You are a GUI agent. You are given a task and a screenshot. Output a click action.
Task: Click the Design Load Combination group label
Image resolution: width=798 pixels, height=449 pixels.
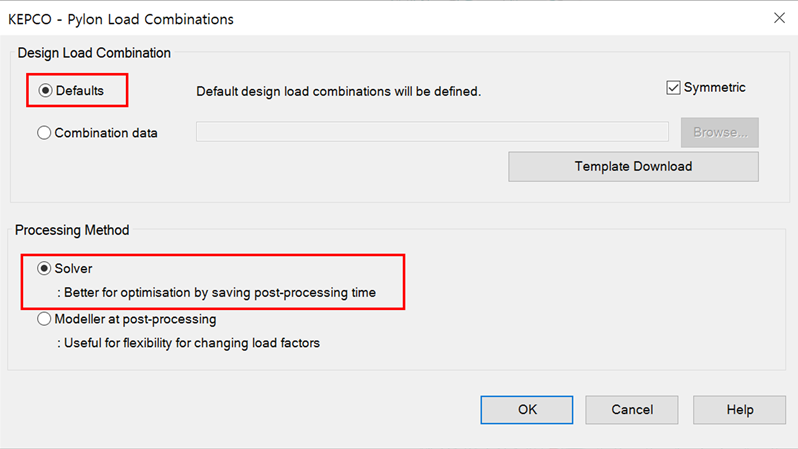pyautogui.click(x=94, y=53)
